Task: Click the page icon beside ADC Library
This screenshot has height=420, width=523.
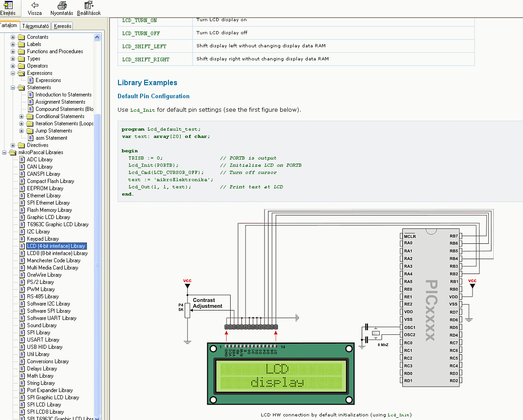Action: click(22, 160)
